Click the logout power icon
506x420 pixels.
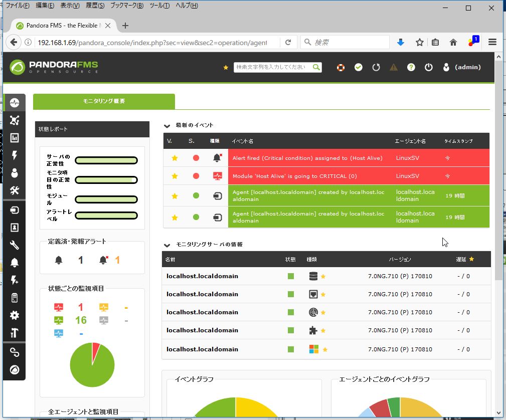429,67
